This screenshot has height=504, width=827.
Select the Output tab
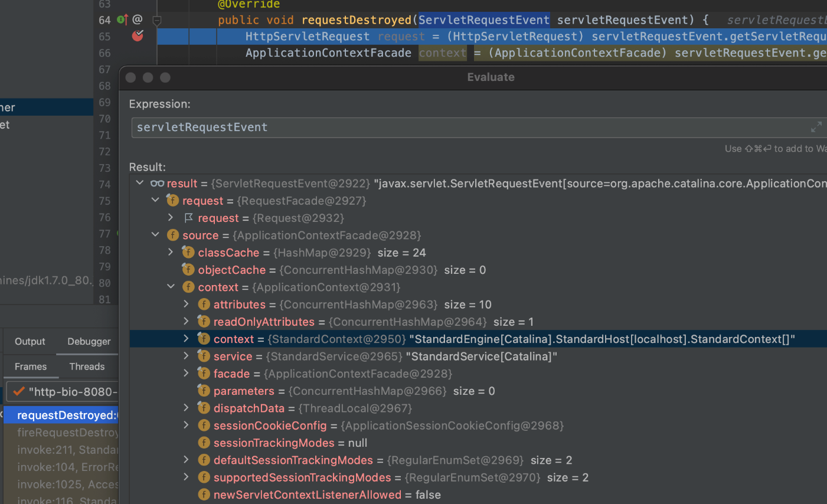[x=30, y=341]
